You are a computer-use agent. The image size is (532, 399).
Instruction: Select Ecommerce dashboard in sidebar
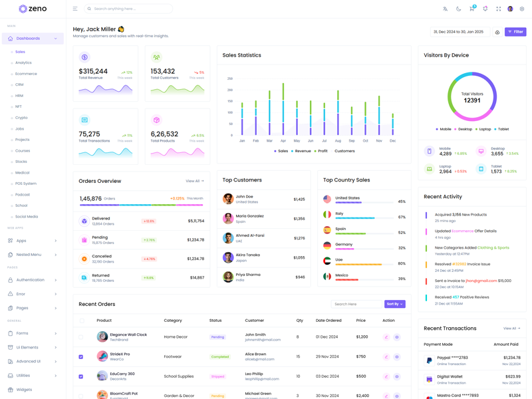[x=26, y=74]
